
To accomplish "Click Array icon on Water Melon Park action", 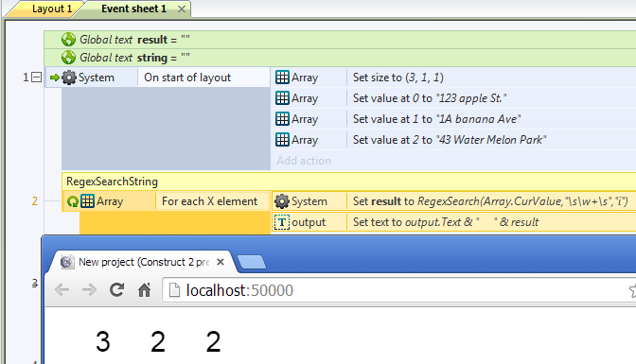I will 282,139.
